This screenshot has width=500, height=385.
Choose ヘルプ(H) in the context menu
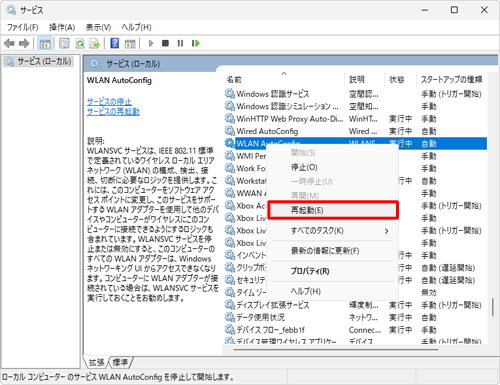(x=333, y=291)
